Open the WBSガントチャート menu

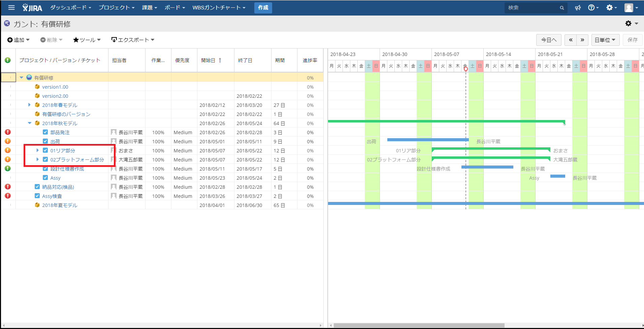coord(219,7)
